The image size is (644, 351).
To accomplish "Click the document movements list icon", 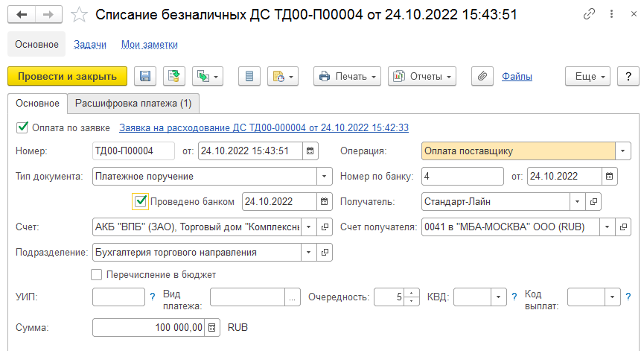I will (249, 77).
